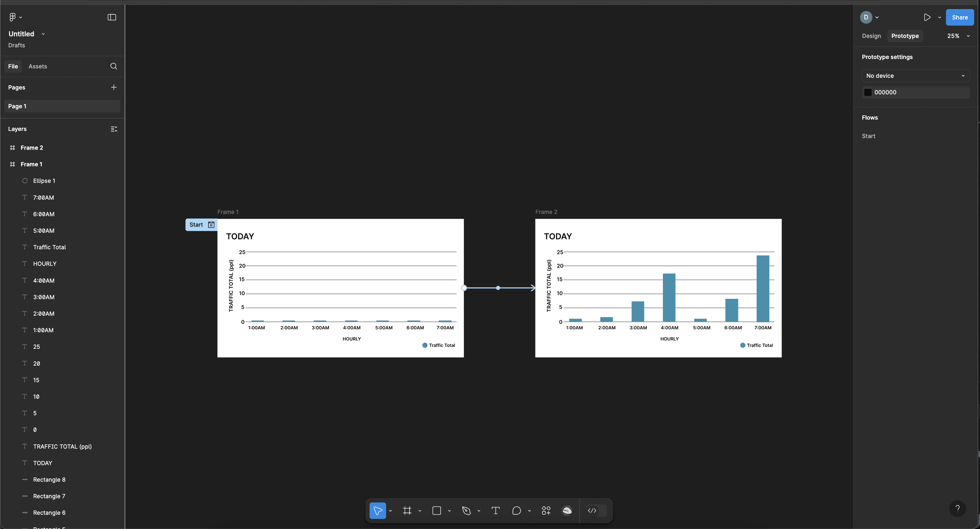Select the Comment tool
The height and width of the screenshot is (529, 980).
click(x=517, y=511)
